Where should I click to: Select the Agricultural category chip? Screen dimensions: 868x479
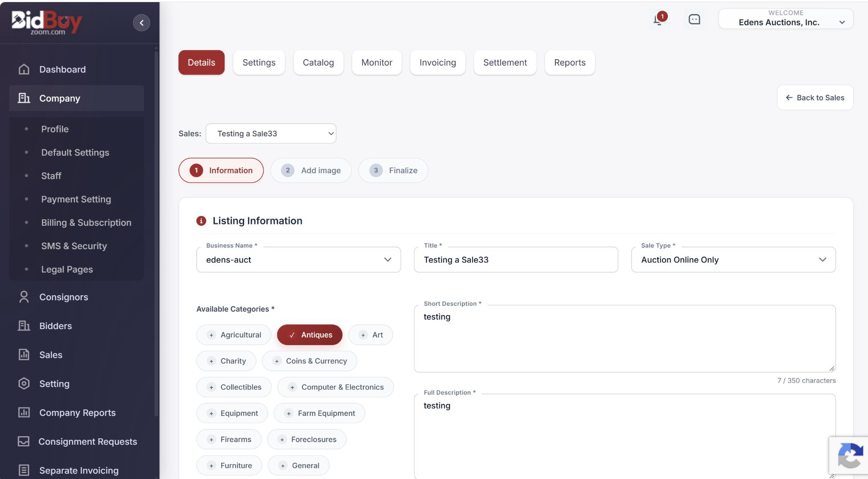(234, 335)
